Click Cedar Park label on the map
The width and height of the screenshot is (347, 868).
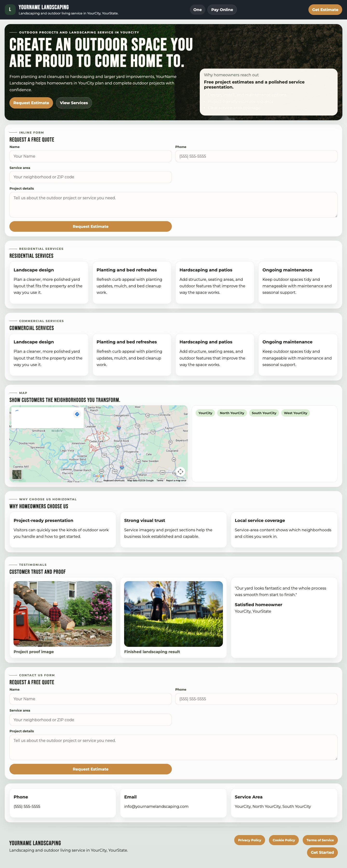(96, 441)
